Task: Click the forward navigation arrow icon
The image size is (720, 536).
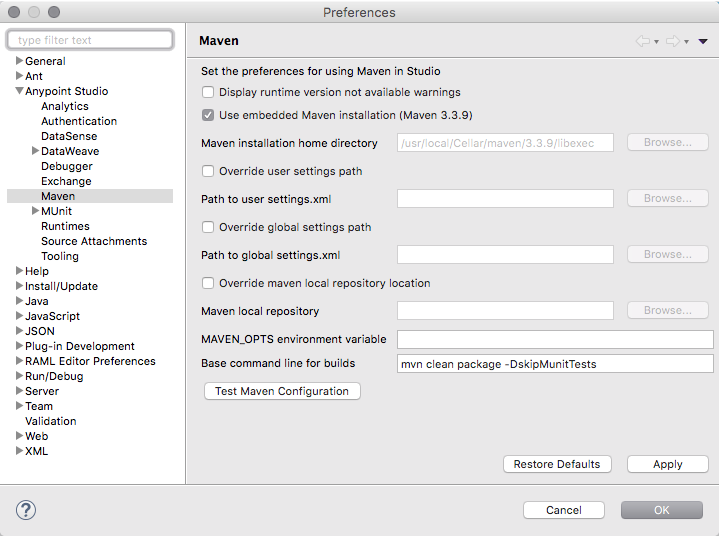Action: click(x=673, y=42)
